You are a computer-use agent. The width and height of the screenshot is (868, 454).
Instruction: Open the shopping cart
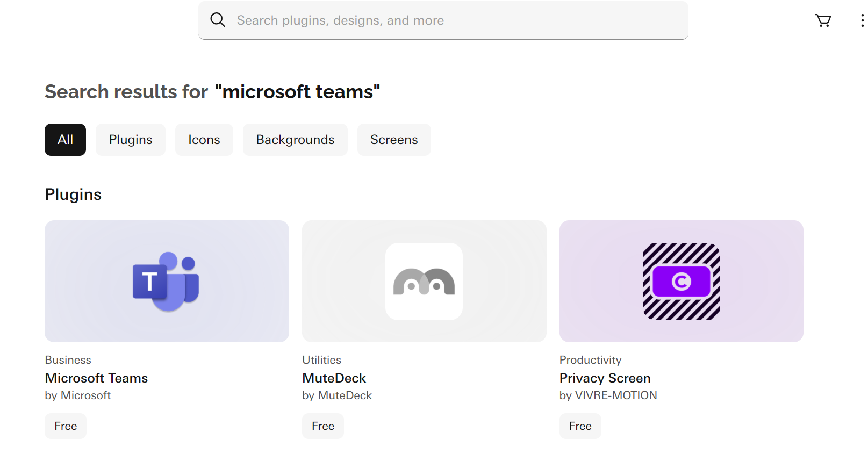point(823,20)
